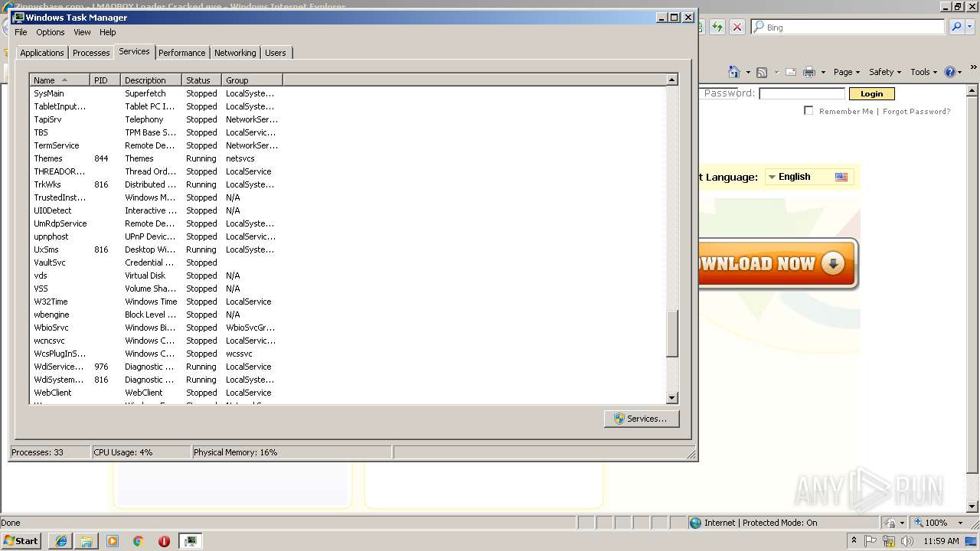The image size is (980, 551).
Task: Expand the Home button dropdown arrow
Action: [748, 73]
